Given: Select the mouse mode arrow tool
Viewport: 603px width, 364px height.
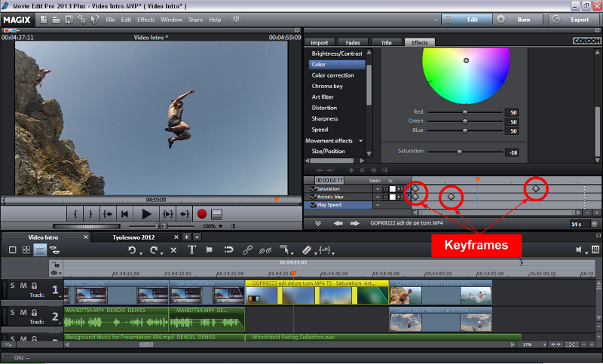Looking at the screenshot, I should 285,250.
